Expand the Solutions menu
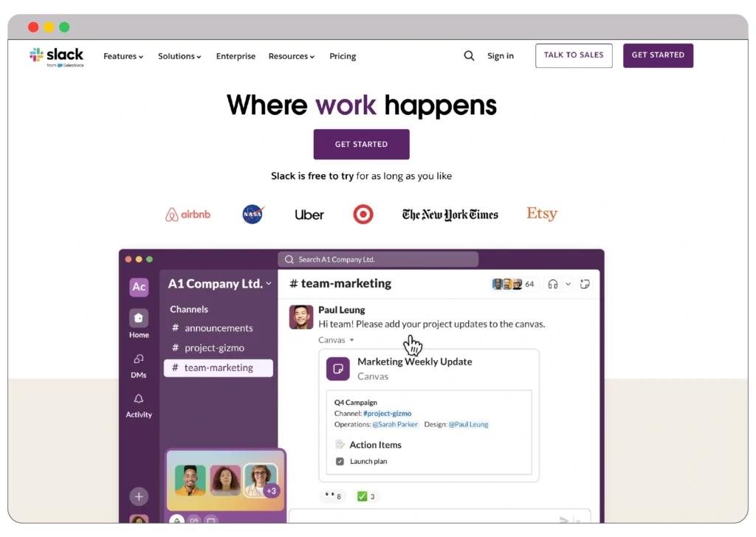This screenshot has height=537, width=756. [x=179, y=56]
